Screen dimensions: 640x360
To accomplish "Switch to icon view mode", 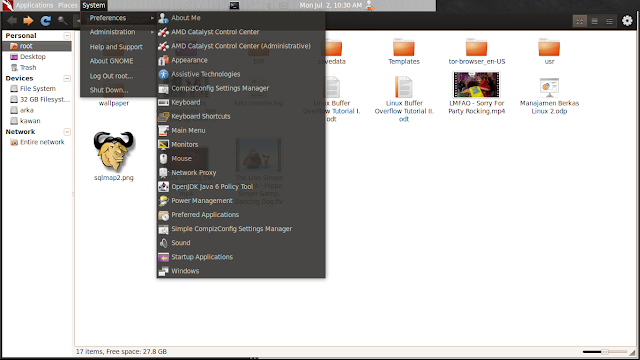I will click(580, 21).
